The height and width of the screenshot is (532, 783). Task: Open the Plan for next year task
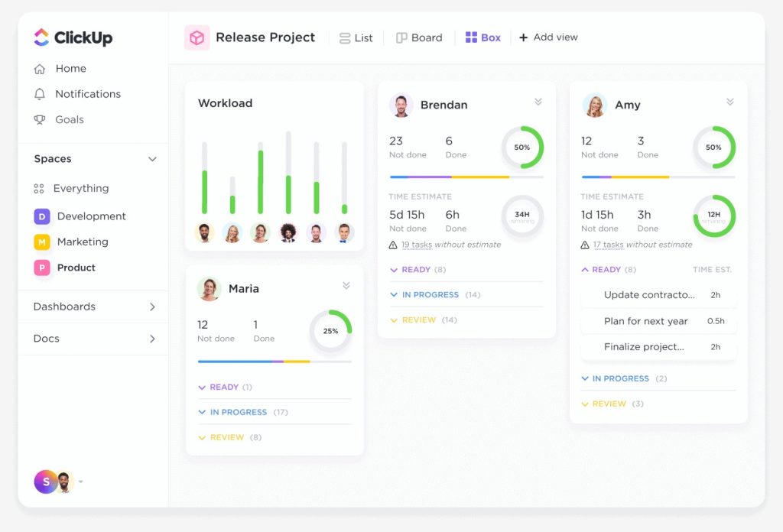pyautogui.click(x=645, y=321)
